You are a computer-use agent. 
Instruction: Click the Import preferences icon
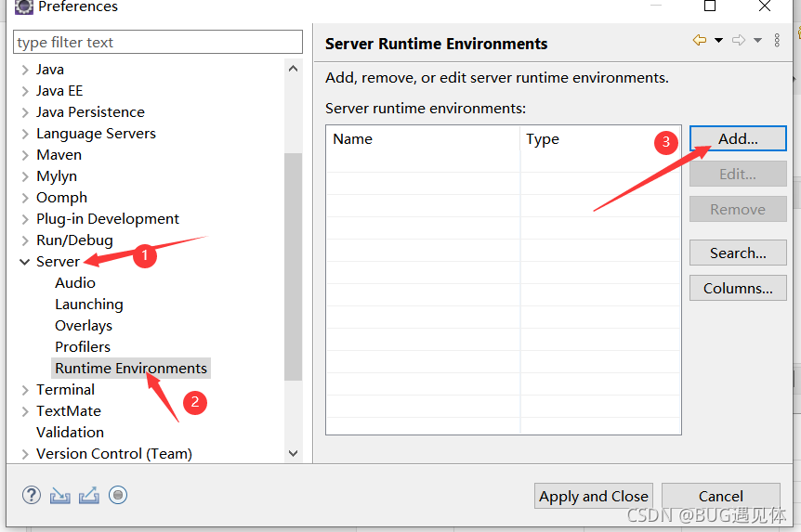pyautogui.click(x=60, y=495)
